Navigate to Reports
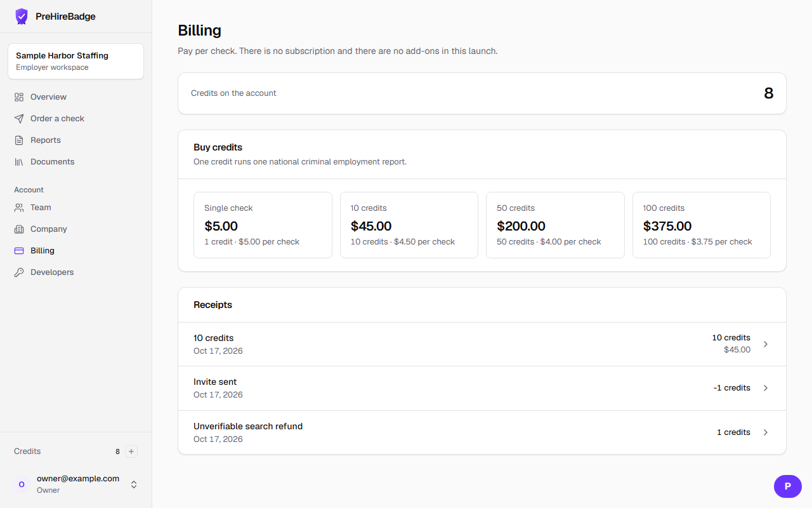 click(76, 140)
